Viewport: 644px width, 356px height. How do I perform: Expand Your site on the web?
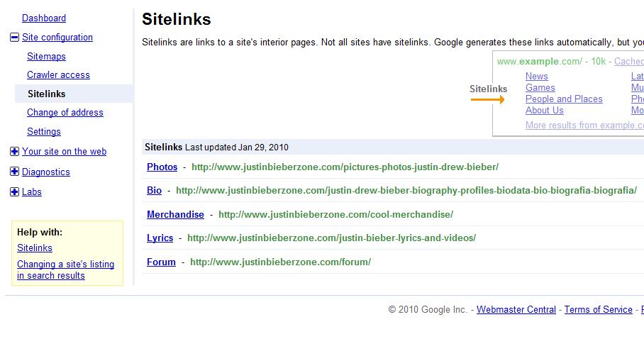coord(15,151)
